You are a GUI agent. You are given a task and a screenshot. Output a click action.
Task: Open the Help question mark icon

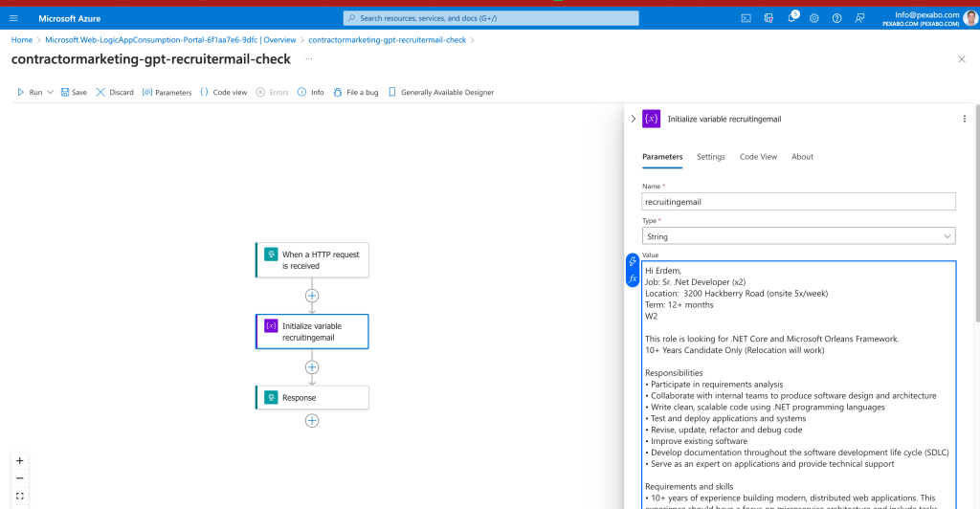tap(836, 19)
